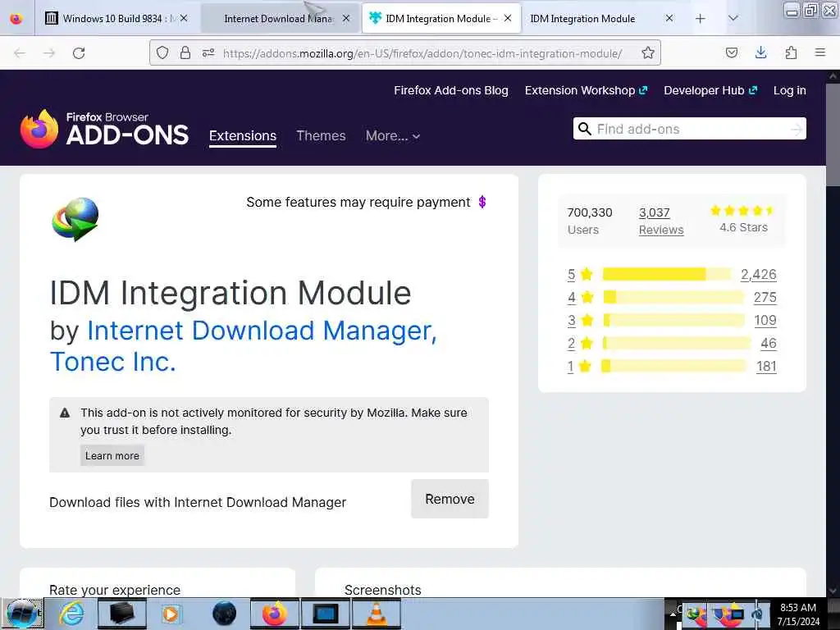Image resolution: width=840 pixels, height=630 pixels.
Task: Open a new tab with the plus button
Action: 701,19
